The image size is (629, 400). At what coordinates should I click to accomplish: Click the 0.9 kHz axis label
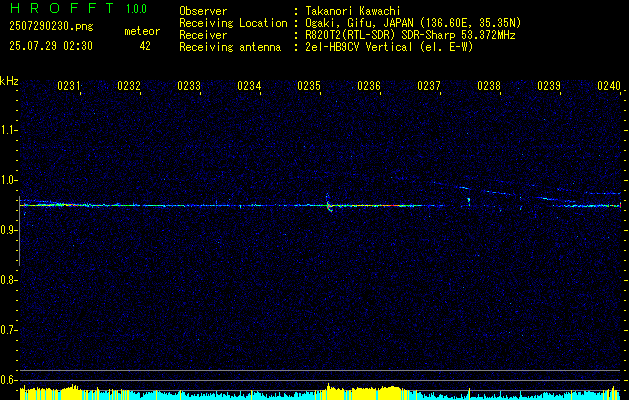(x=8, y=230)
